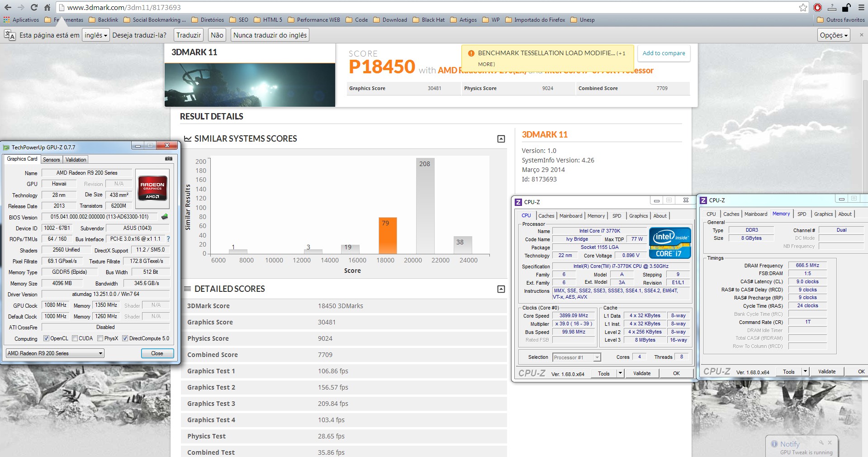Viewport: 868px width, 457px height.
Task: Click Nunca traduzir do inglês button
Action: pos(270,35)
